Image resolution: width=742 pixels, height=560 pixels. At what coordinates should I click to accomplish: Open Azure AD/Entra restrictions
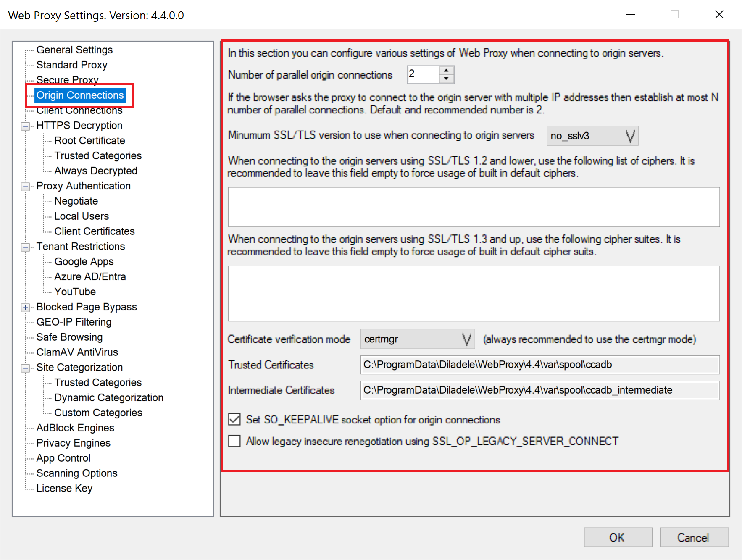[90, 277]
